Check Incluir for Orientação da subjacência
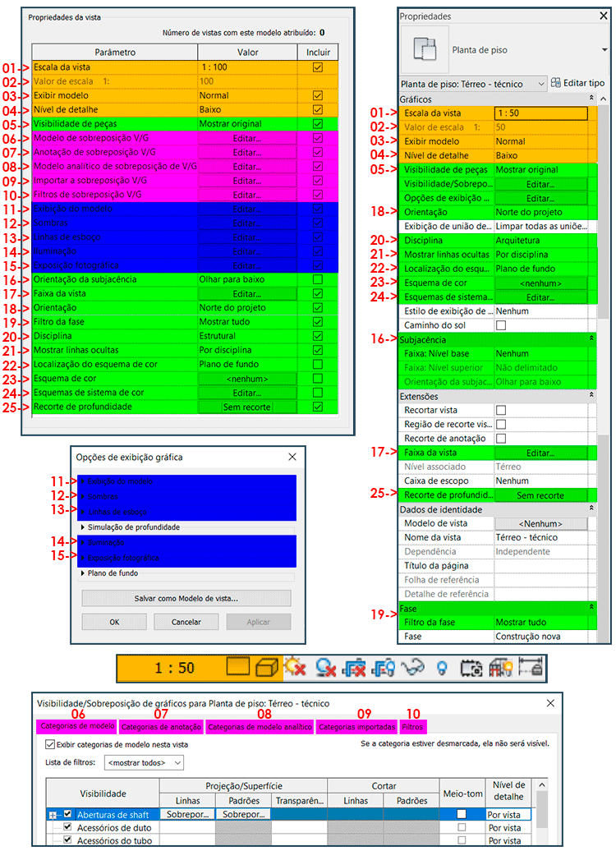Viewport: 616px width, 851px height. (317, 279)
